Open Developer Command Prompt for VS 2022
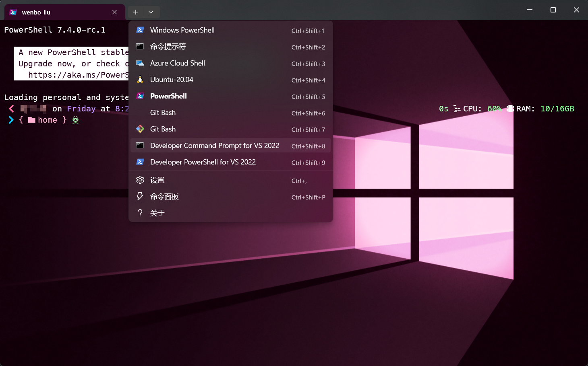Viewport: 588px width, 366px height. (231, 146)
